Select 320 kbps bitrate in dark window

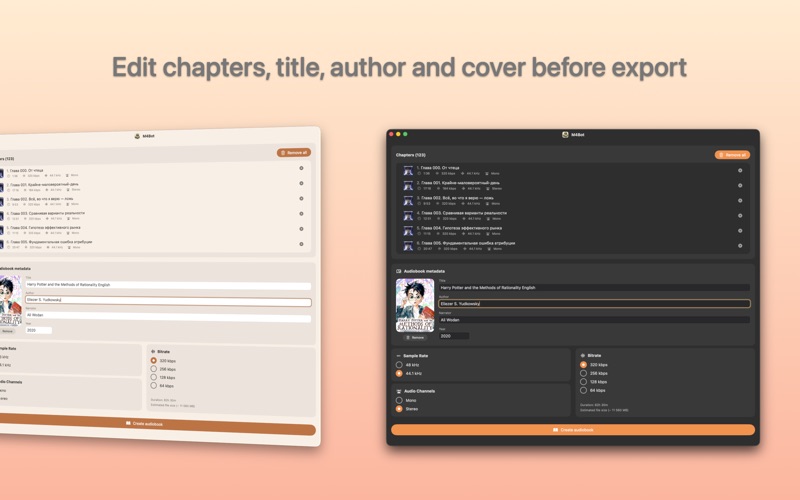click(x=583, y=365)
